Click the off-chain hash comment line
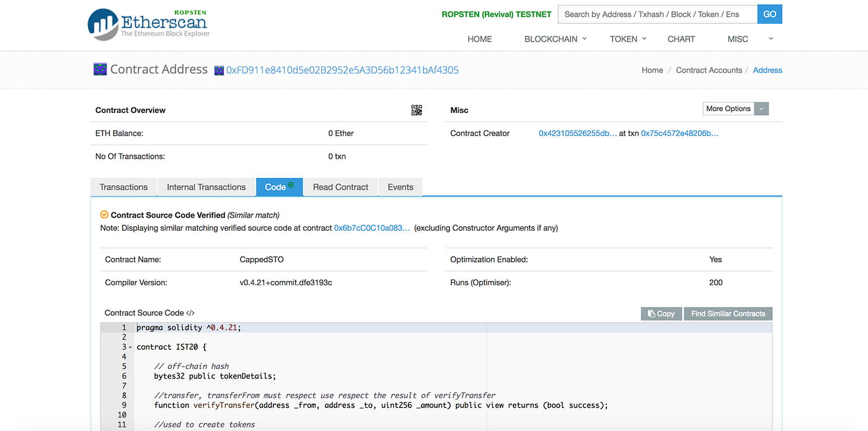 [x=192, y=366]
